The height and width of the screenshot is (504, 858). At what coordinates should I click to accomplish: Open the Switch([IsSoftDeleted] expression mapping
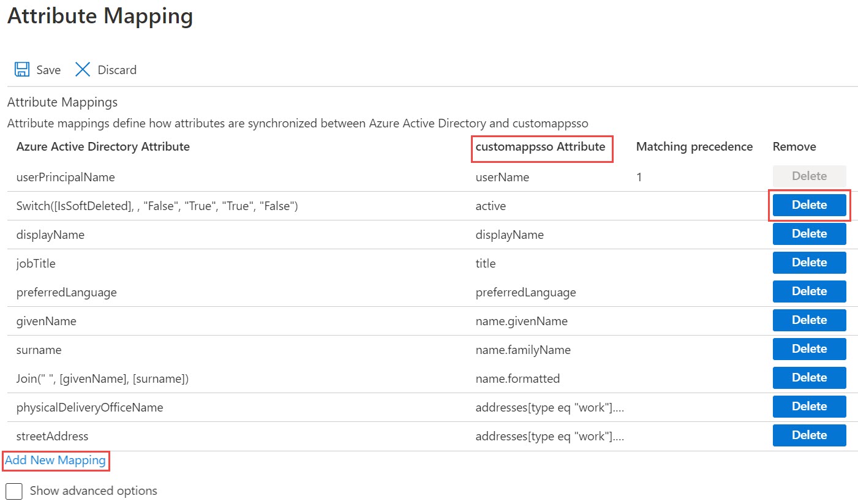(x=157, y=206)
